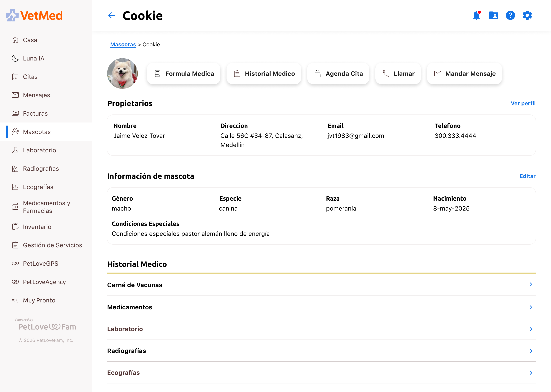Image resolution: width=551 pixels, height=392 pixels.
Task: Click the Citas calendar icon
Action: (x=15, y=77)
